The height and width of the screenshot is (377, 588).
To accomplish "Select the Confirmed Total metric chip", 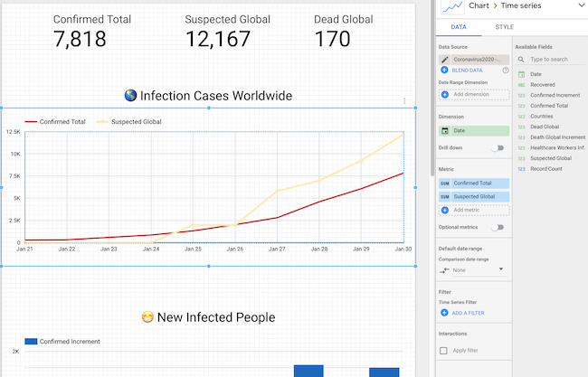I will tap(474, 184).
